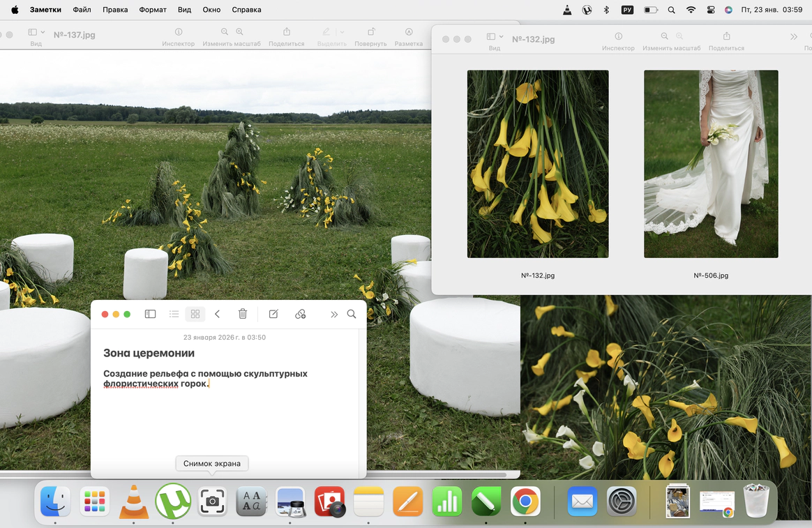The width and height of the screenshot is (812, 528).
Task: Switch Notes to gallery view
Action: [x=195, y=314]
